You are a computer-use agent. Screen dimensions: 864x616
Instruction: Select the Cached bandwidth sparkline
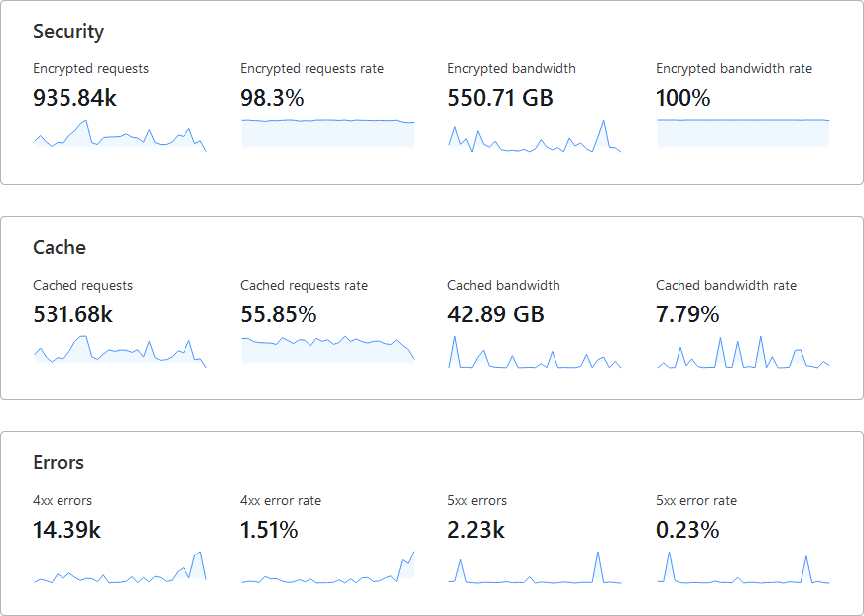tap(535, 351)
